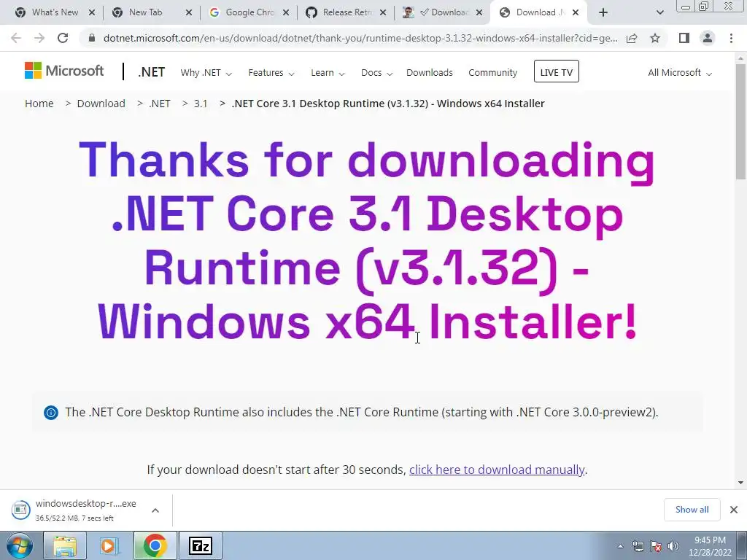Click Show all downloads button

tap(692, 510)
